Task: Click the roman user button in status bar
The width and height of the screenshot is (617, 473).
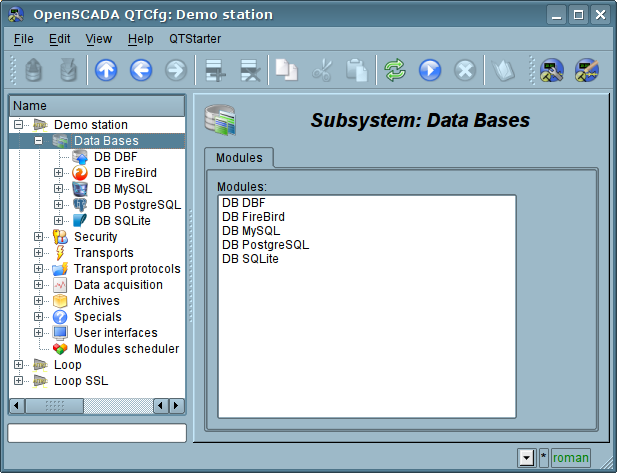Action: click(571, 458)
